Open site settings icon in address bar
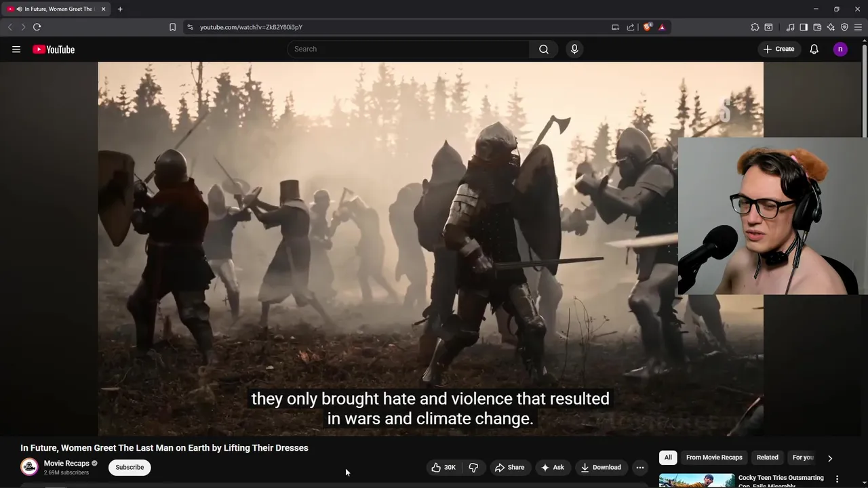The image size is (868, 488). 190,27
